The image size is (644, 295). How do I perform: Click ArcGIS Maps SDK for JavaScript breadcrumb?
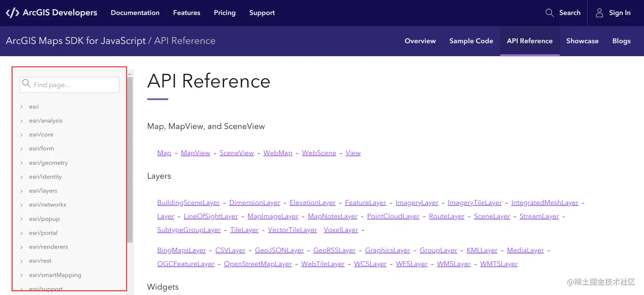(x=76, y=41)
